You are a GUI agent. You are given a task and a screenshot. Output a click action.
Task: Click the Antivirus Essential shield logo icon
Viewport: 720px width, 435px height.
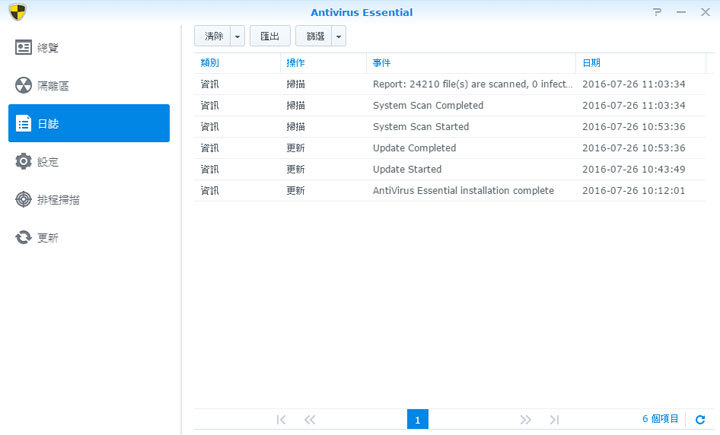click(16, 12)
